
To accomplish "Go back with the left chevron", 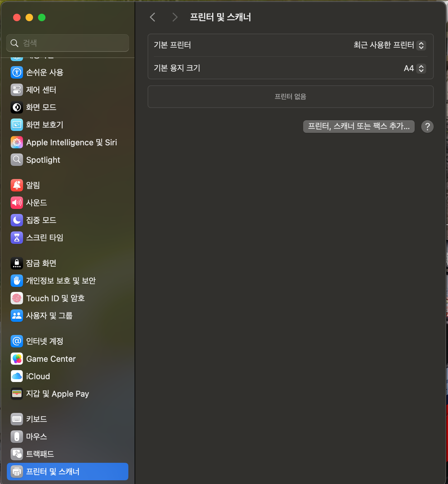I will click(152, 17).
